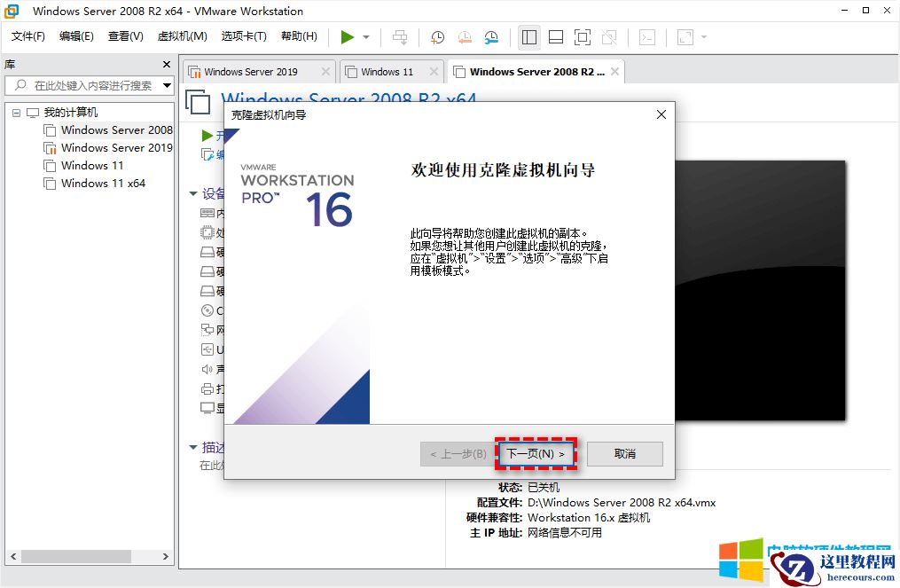Screen dimensions: 900x588
Task: Maximize the VMware Workstation window
Action: tap(865, 11)
